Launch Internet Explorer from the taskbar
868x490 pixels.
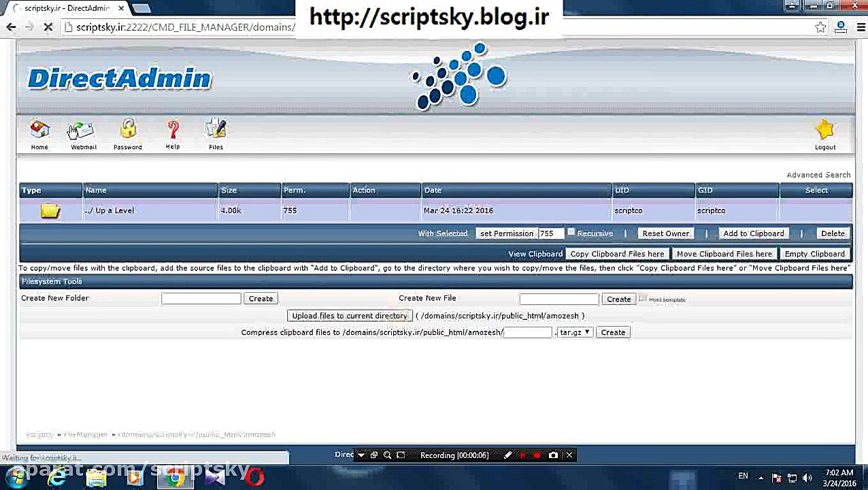click(57, 477)
